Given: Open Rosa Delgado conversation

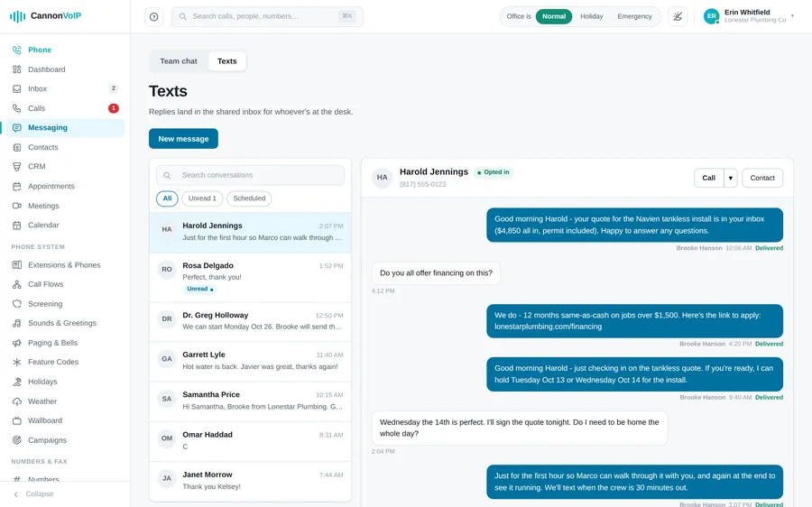Looking at the screenshot, I should [x=250, y=277].
